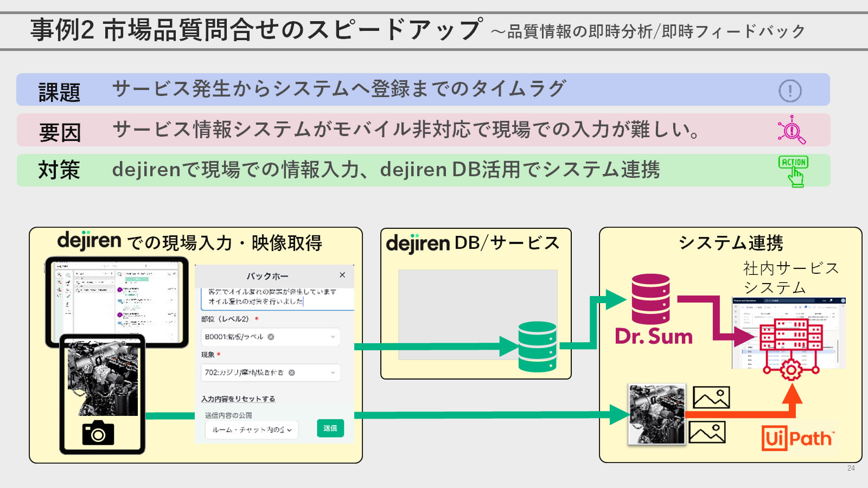868x488 pixels.
Task: Click the oil leak description text field
Action: click(x=274, y=297)
